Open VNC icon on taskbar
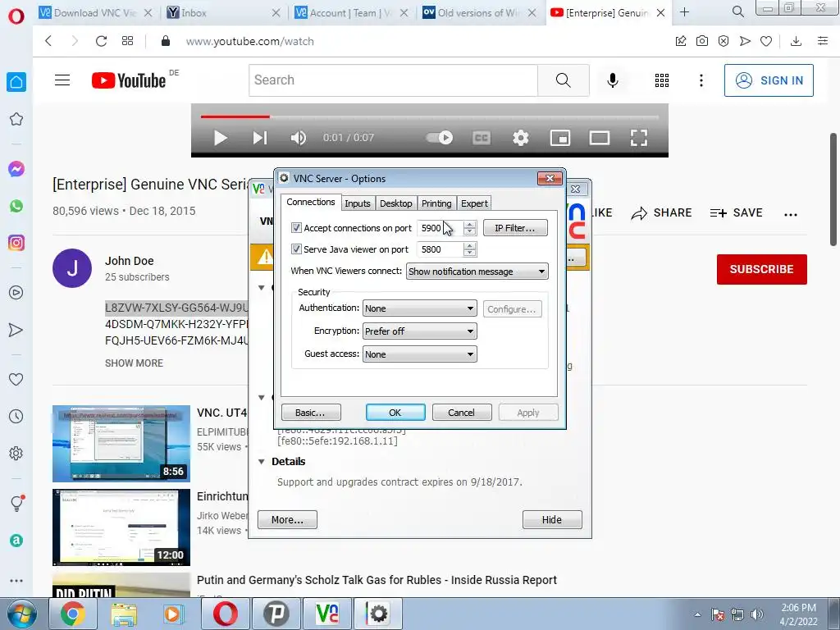840x630 pixels. pos(327,614)
